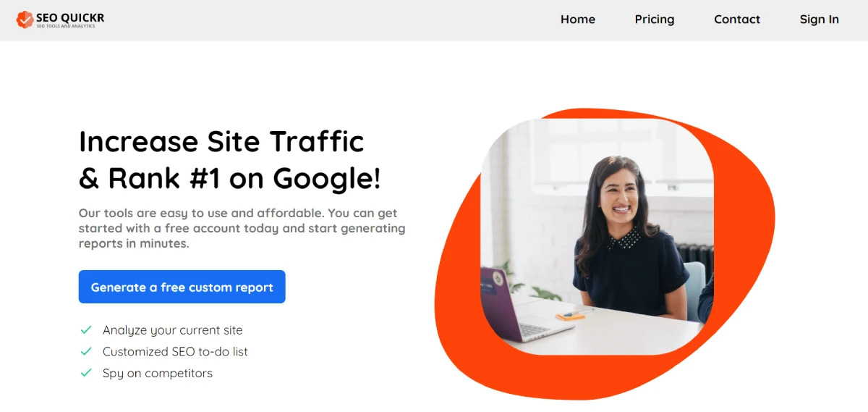Go to the Pricing page
The width and height of the screenshot is (868, 412).
pos(655,20)
